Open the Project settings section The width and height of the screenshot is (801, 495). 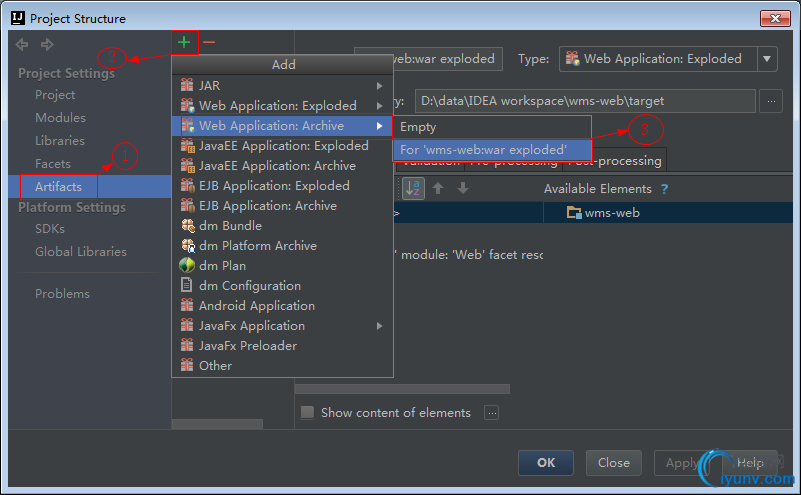[55, 95]
